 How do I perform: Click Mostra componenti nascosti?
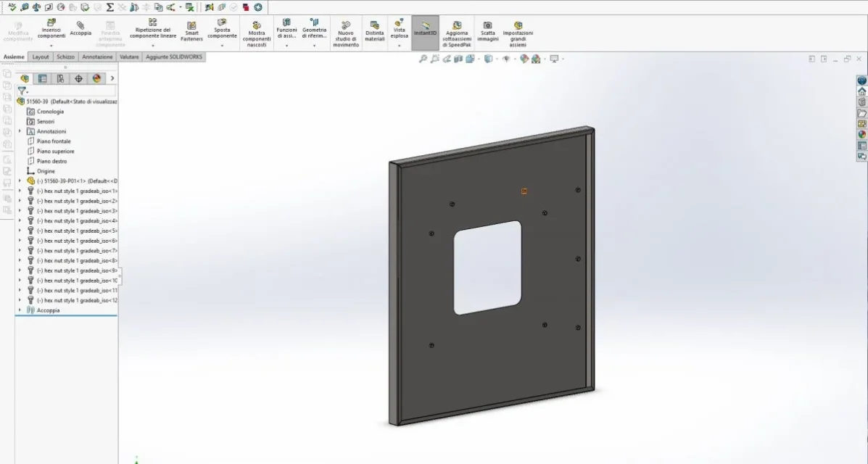click(x=256, y=34)
